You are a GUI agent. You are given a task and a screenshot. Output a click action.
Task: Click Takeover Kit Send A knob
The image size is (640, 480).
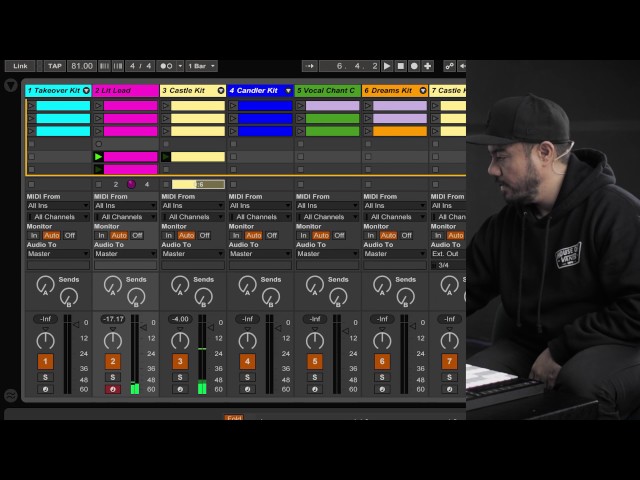tap(45, 285)
